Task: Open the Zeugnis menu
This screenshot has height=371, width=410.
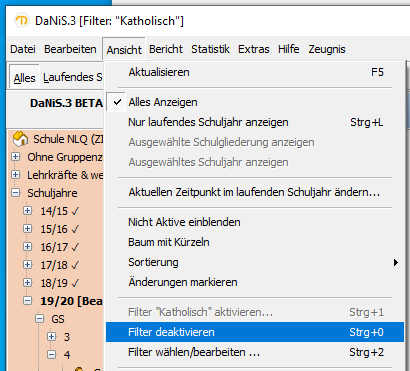Action: pyautogui.click(x=327, y=49)
